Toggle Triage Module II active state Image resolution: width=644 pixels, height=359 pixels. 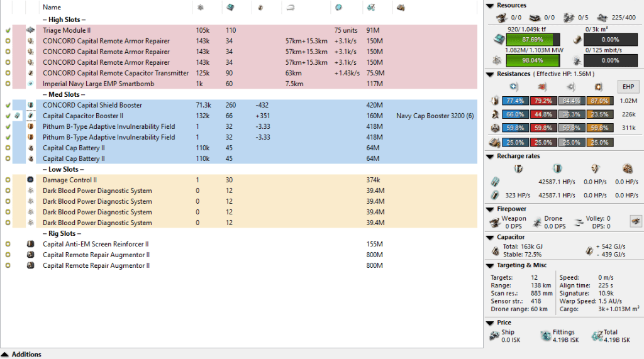[8, 30]
